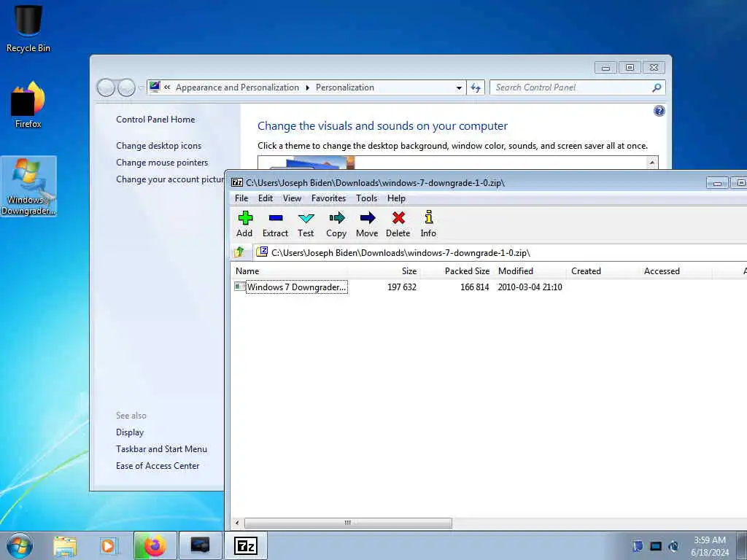Open the View menu in 7-Zip

tap(292, 198)
